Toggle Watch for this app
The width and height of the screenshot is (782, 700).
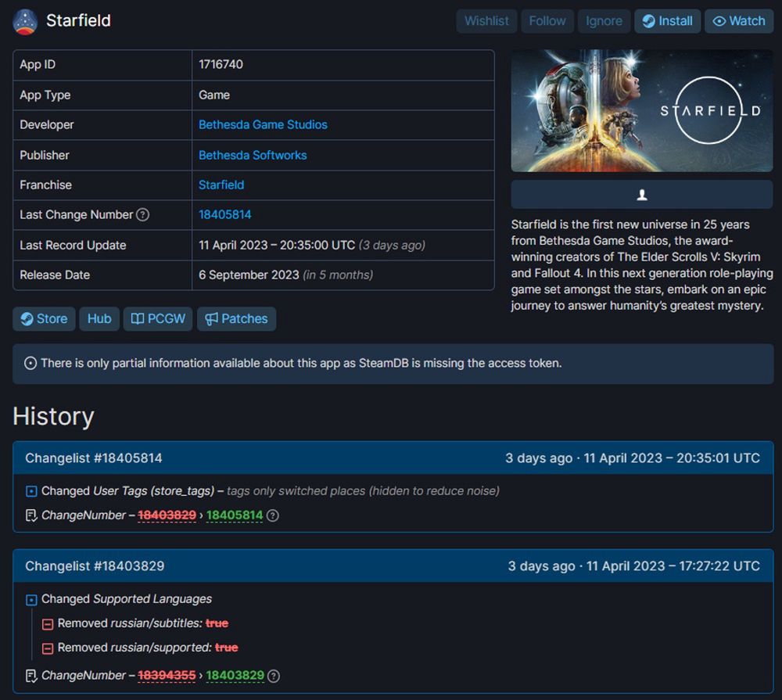tap(739, 21)
